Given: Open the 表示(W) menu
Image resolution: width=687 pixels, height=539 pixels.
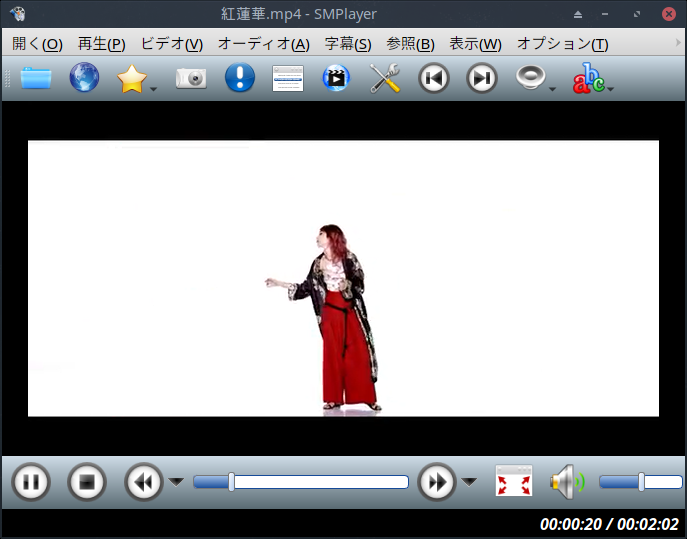Looking at the screenshot, I should click(475, 44).
